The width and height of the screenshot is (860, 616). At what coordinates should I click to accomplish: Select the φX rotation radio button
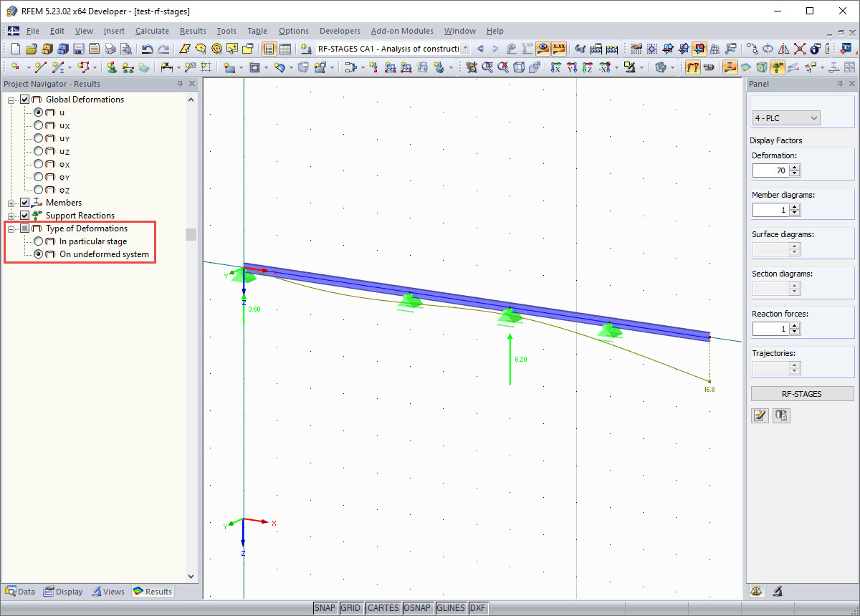[x=38, y=164]
